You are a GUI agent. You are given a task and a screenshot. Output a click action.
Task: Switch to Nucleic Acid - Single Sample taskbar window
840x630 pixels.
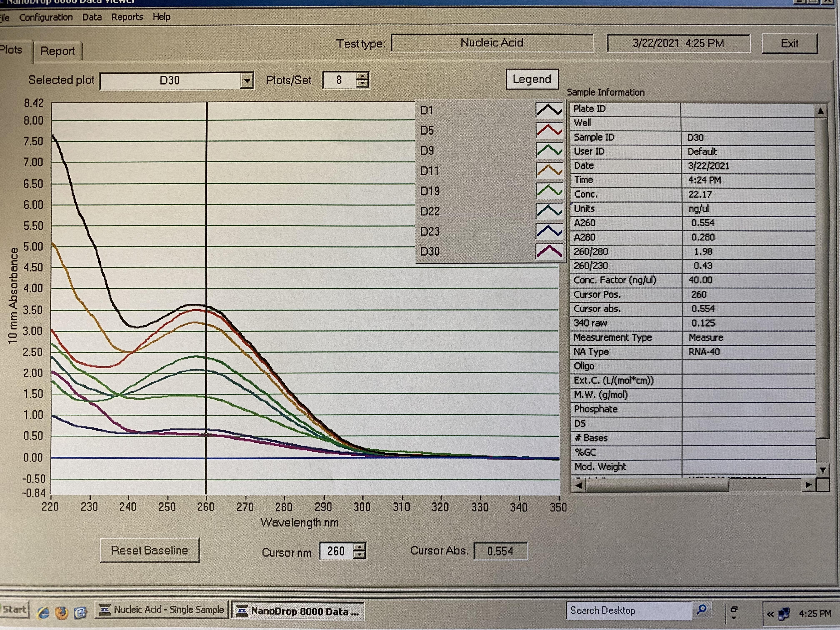click(161, 610)
